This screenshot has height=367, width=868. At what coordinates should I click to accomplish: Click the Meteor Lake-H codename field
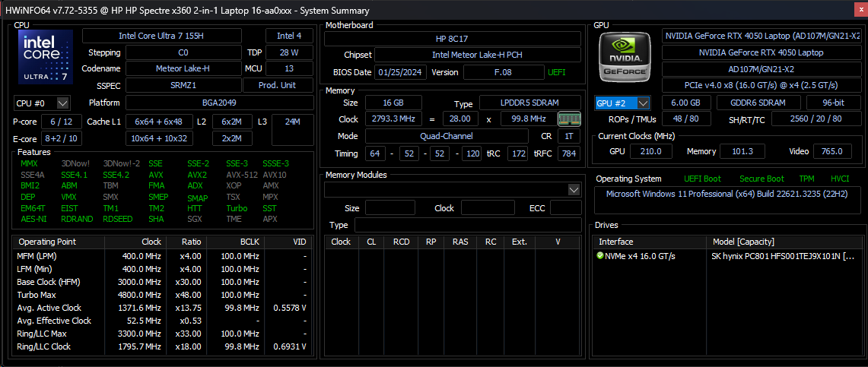point(183,68)
